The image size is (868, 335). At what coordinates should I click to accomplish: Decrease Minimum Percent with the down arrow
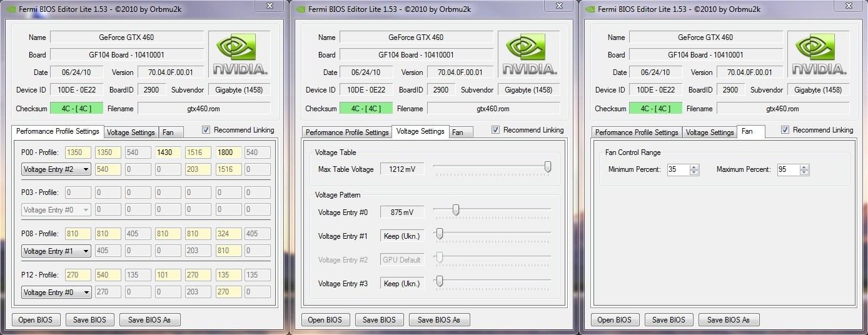(694, 172)
